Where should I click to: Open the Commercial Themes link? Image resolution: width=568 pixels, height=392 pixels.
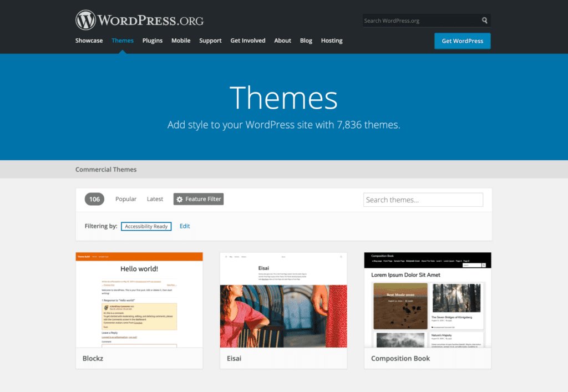pyautogui.click(x=106, y=170)
